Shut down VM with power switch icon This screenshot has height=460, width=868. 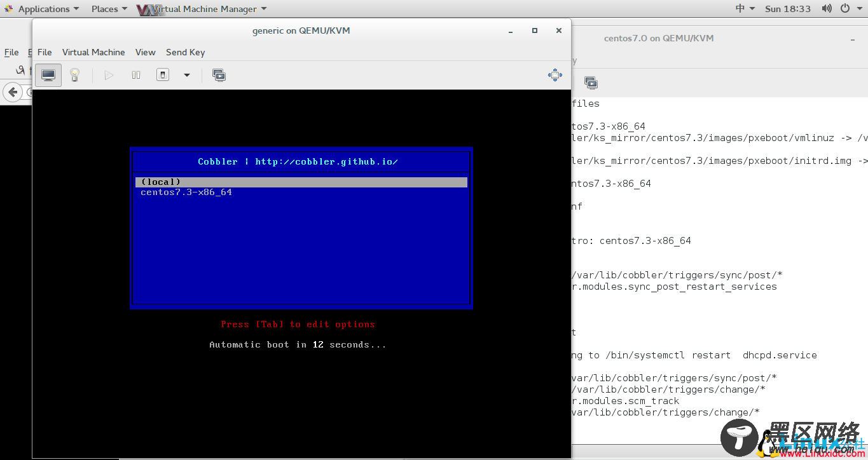click(163, 75)
